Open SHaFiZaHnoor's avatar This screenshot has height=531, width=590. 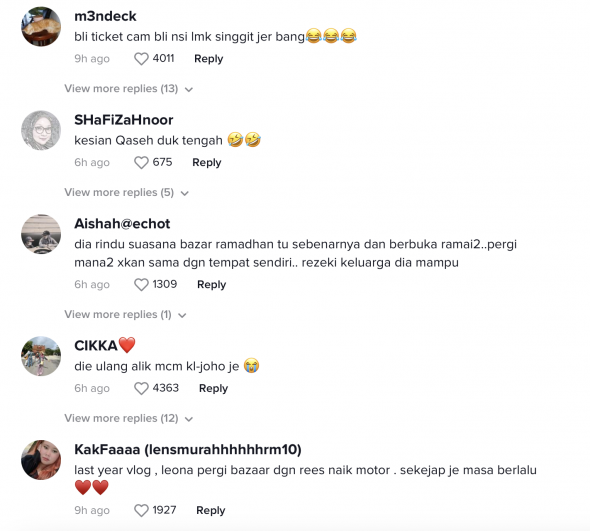41,130
